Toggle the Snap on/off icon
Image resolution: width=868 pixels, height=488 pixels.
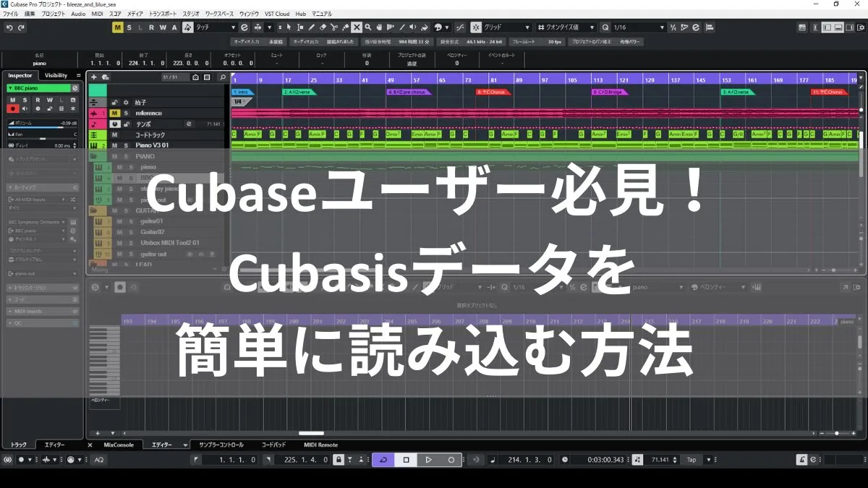pyautogui.click(x=477, y=27)
